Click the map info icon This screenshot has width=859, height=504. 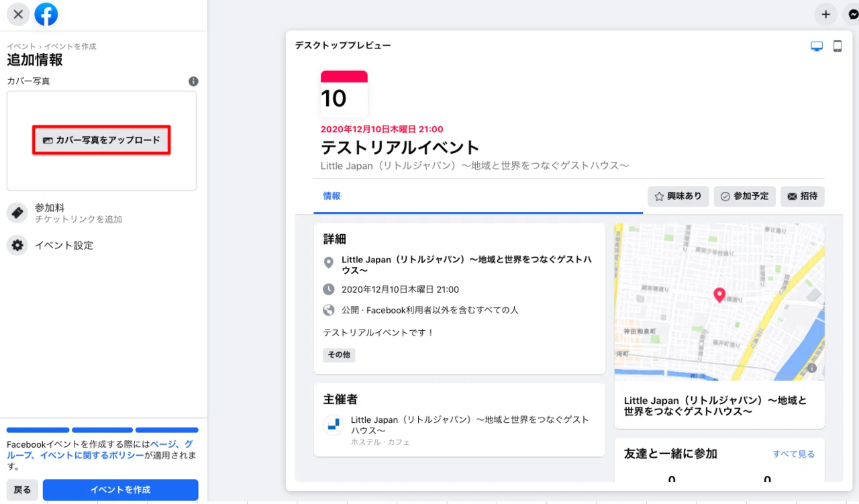[x=812, y=368]
